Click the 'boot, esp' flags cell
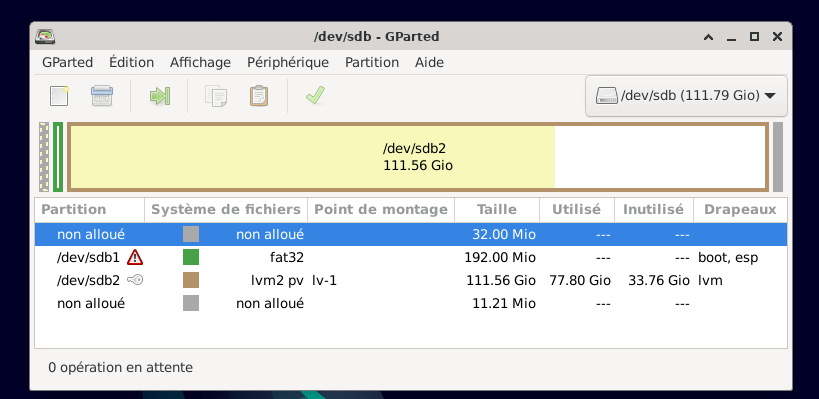Image resolution: width=819 pixels, height=399 pixels. point(728,257)
